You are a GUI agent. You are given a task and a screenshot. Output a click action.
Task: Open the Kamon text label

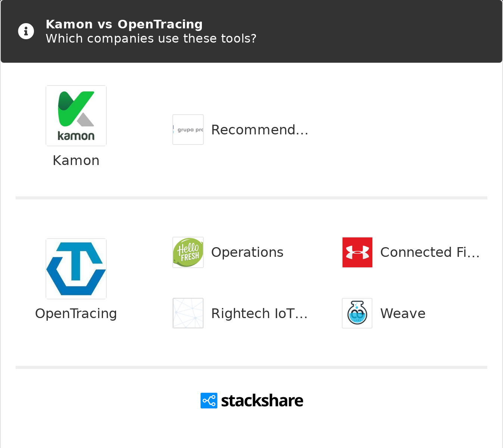76,161
